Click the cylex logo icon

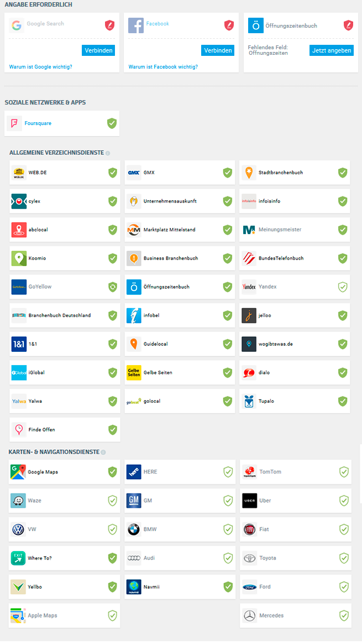click(19, 201)
